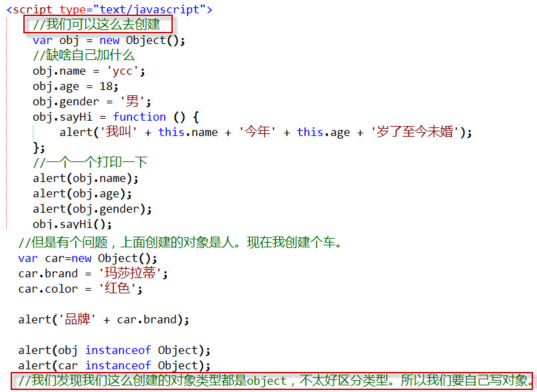This screenshot has height=392, width=537.
Task: Click the final comment '//我们发现我们这么创建的对象类型都是object'
Action: click(276, 381)
